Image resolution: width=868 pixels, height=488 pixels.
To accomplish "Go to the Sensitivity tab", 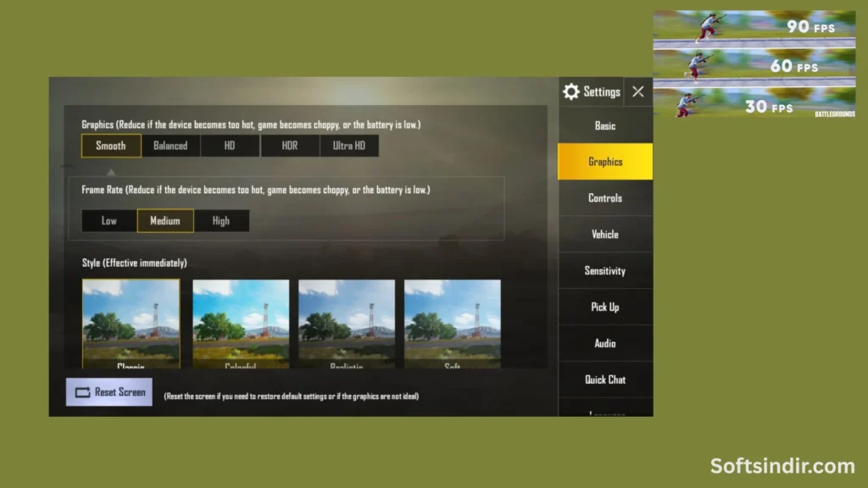I will pyautogui.click(x=604, y=270).
